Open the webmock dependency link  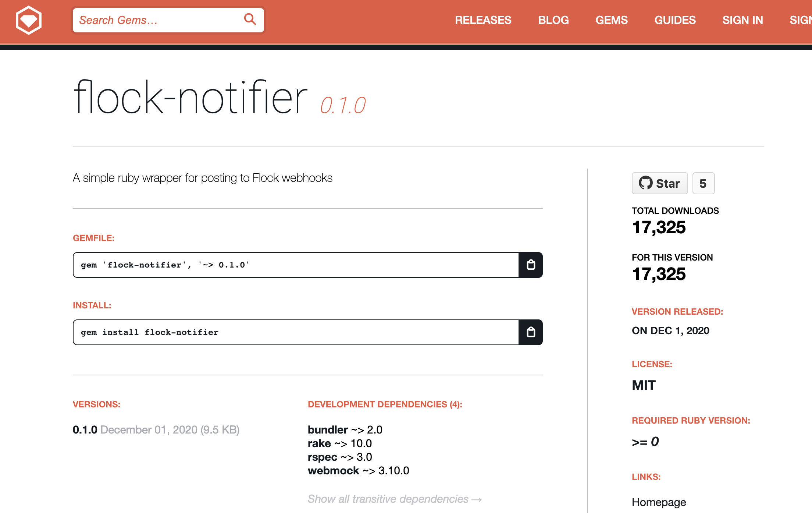point(333,471)
